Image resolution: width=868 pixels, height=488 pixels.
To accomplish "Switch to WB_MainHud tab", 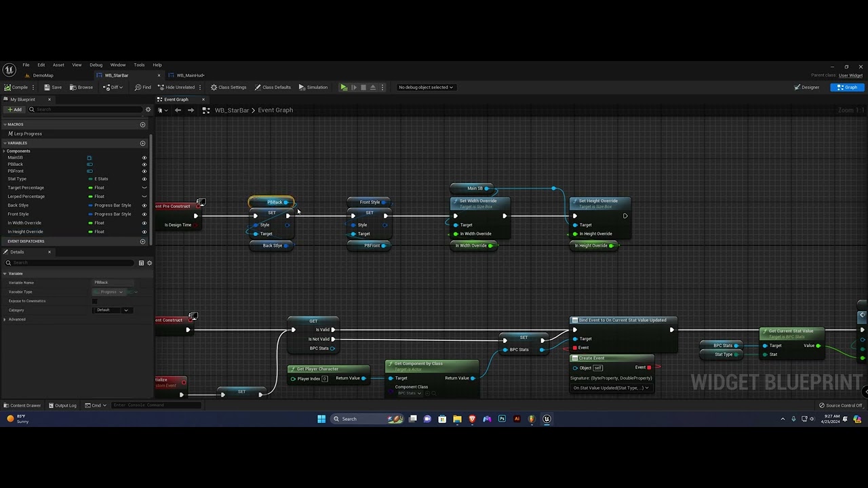I will coord(191,75).
